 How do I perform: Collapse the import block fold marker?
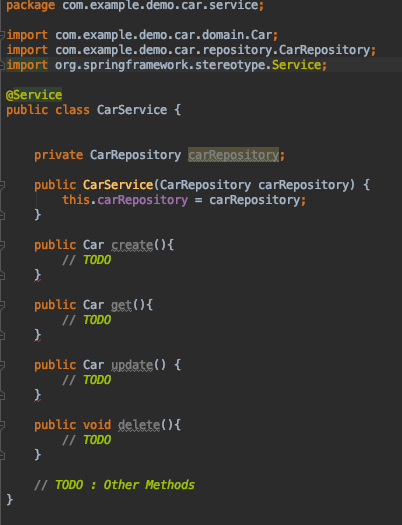[x=2, y=35]
